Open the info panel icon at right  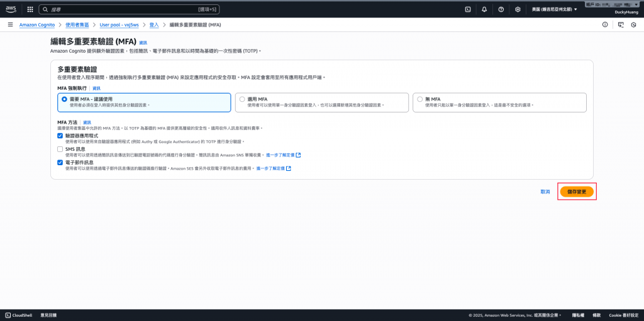(x=605, y=24)
